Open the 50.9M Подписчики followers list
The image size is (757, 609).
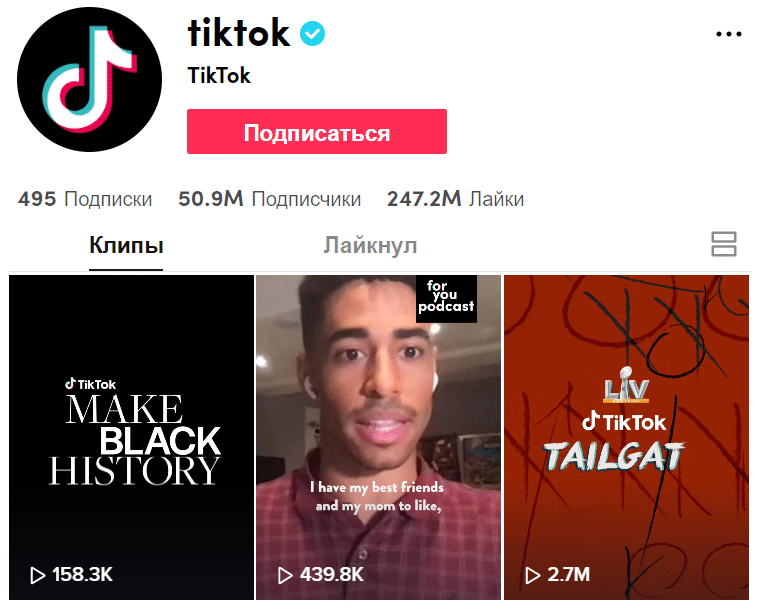pyautogui.click(x=269, y=199)
